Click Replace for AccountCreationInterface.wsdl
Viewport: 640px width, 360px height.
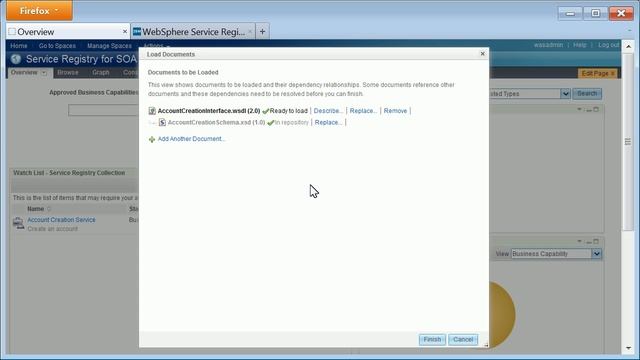[363, 111]
